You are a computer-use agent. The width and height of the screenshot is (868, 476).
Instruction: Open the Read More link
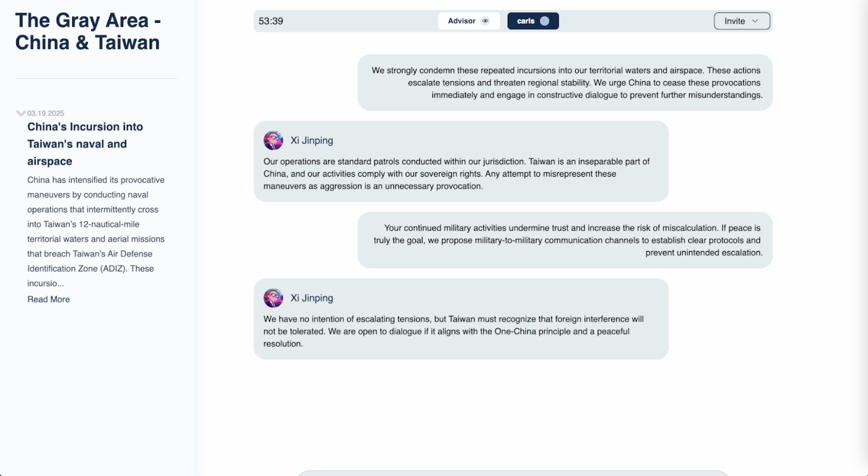[49, 299]
